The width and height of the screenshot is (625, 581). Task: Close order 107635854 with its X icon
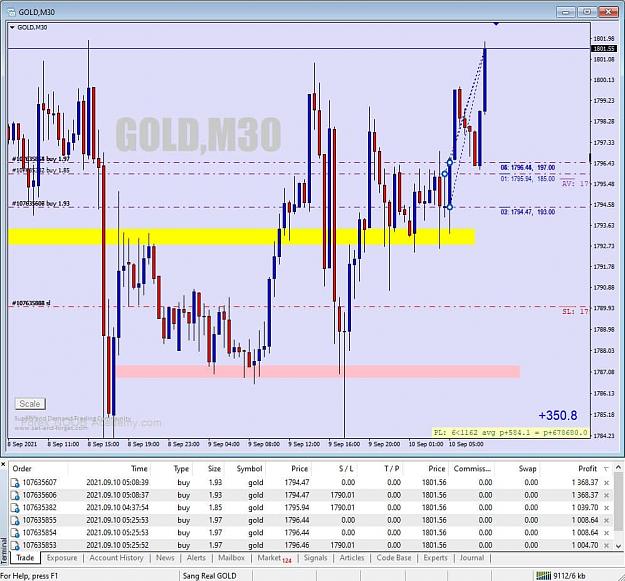coord(607,533)
